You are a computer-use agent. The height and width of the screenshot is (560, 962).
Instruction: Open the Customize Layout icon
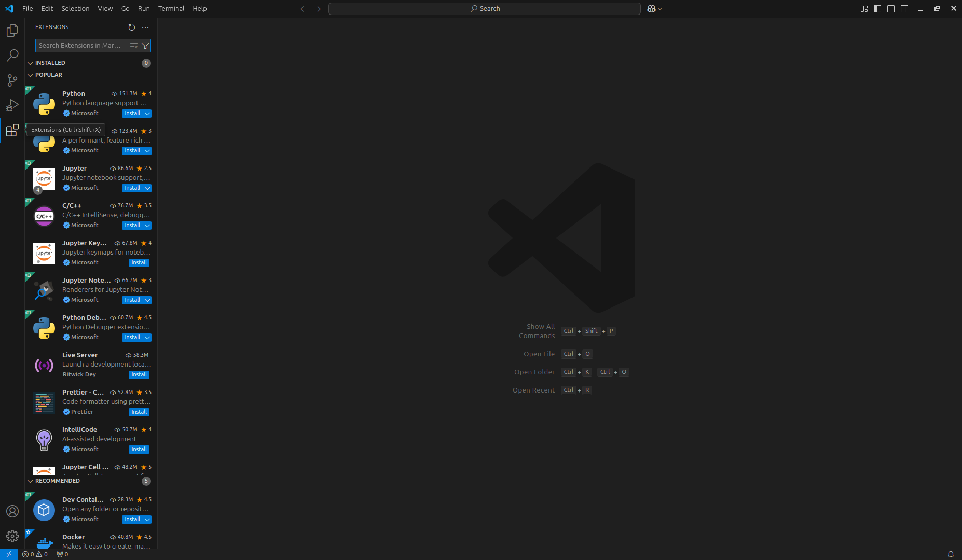click(864, 9)
